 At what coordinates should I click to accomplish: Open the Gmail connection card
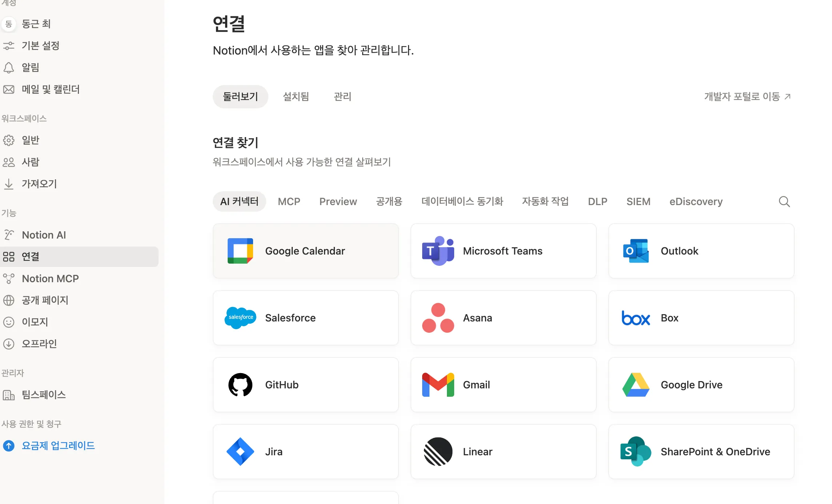(x=504, y=385)
